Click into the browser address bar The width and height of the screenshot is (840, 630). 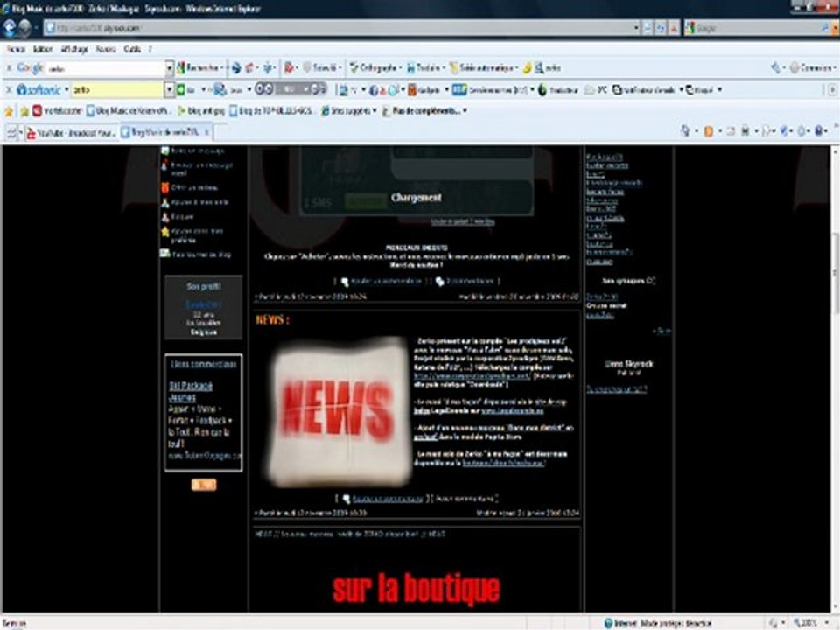pyautogui.click(x=339, y=28)
